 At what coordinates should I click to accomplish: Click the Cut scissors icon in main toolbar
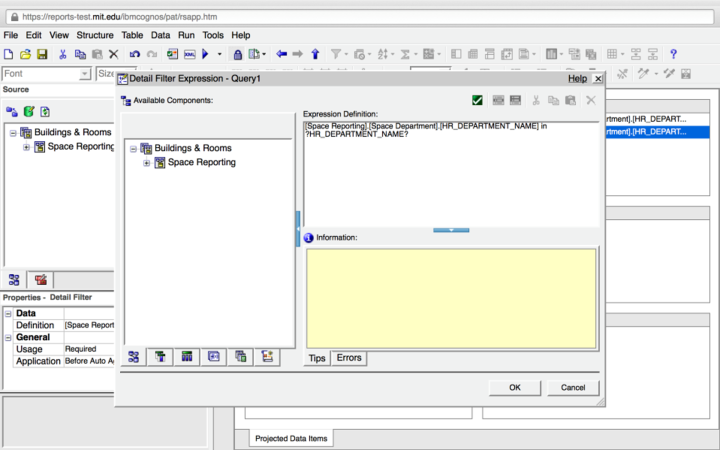[x=63, y=54]
